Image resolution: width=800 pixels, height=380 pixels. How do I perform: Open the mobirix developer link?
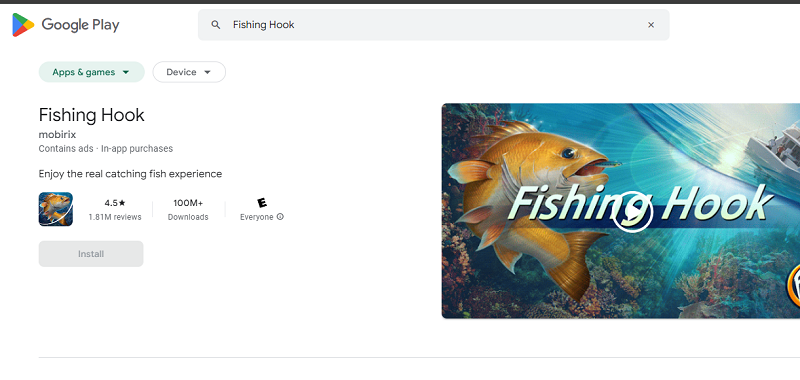point(57,135)
